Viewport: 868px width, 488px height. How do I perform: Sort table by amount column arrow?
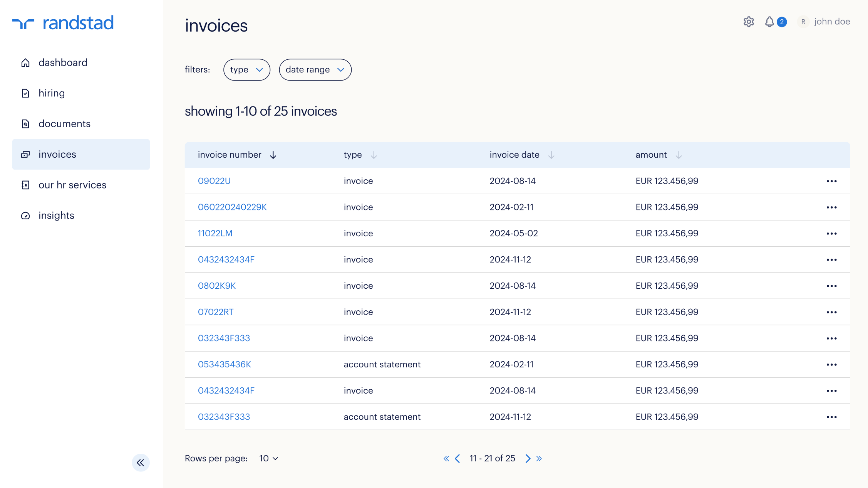pos(679,155)
